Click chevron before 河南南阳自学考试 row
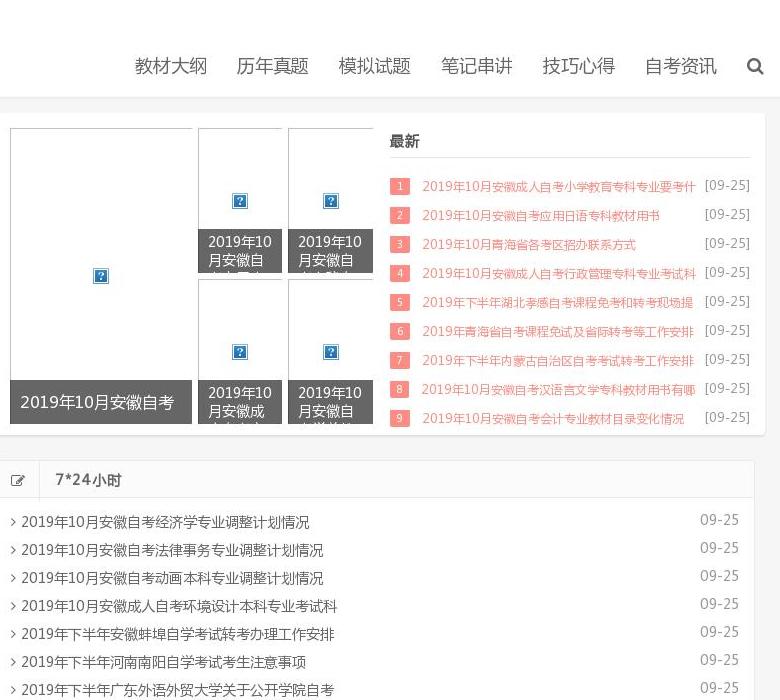This screenshot has height=700, width=780. pyautogui.click(x=13, y=662)
